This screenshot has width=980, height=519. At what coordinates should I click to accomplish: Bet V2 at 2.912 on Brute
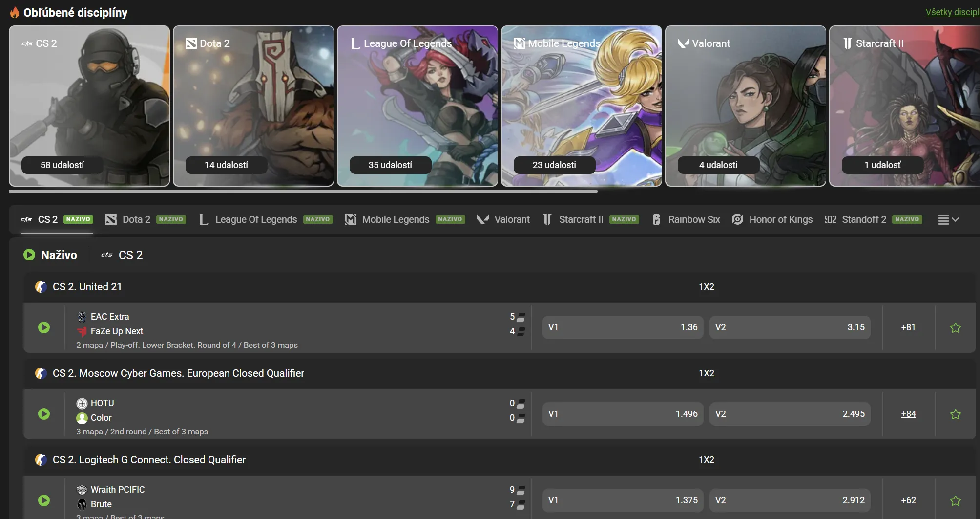point(790,500)
